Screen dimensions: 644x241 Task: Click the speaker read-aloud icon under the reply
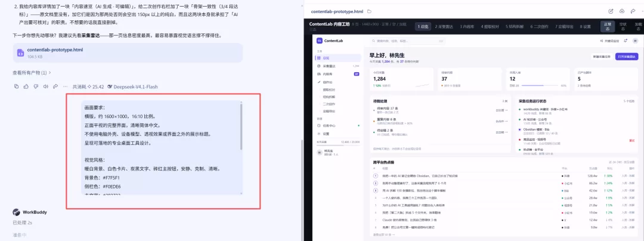pyautogui.click(x=45, y=86)
